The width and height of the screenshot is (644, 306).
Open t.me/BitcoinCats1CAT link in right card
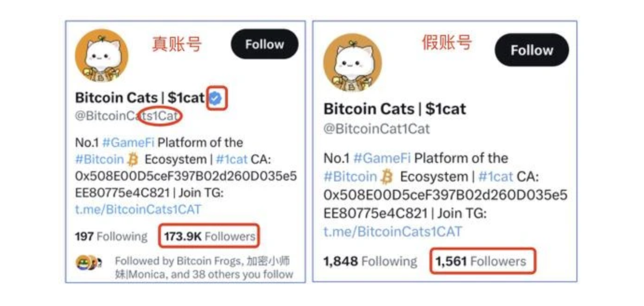click(x=392, y=231)
